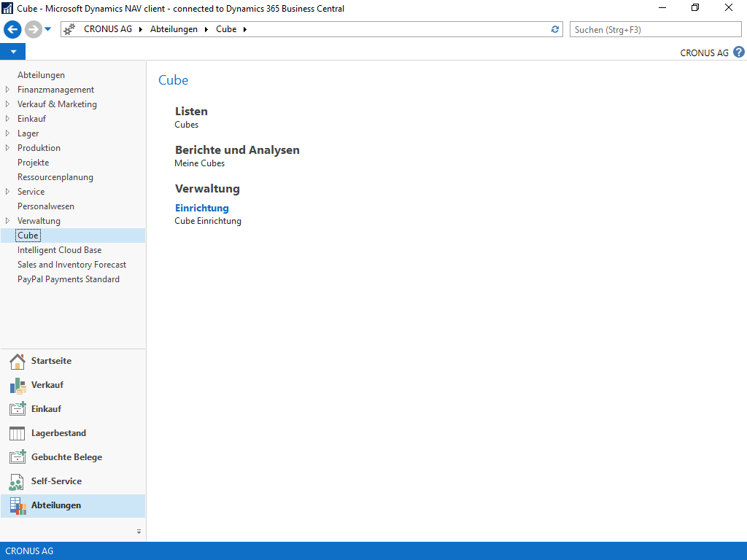Expand the Einkauf tree node

coord(7,119)
